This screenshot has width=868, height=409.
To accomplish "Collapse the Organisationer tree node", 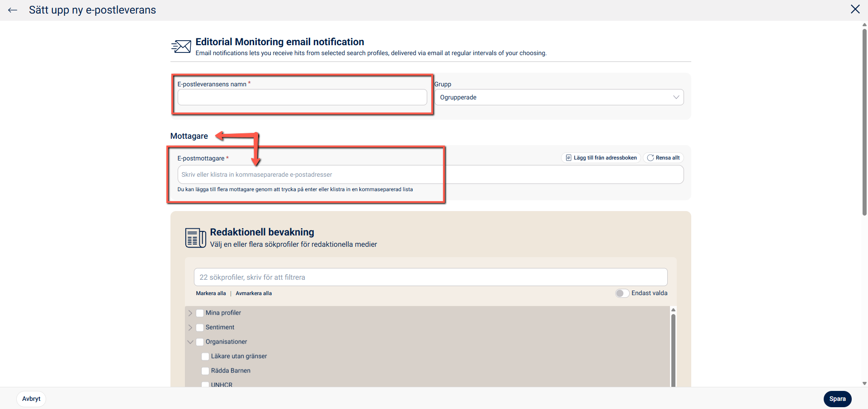I will coord(190,342).
